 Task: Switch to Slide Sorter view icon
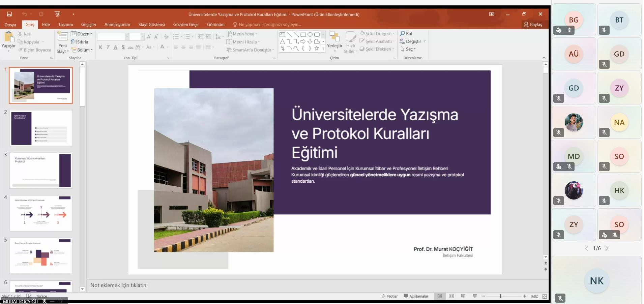pos(451,296)
